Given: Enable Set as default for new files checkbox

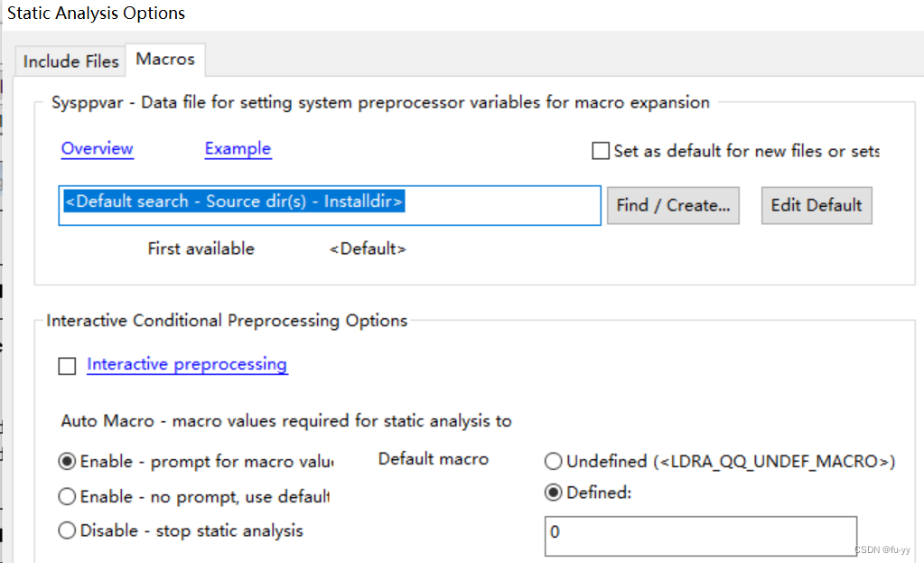Looking at the screenshot, I should [601, 152].
